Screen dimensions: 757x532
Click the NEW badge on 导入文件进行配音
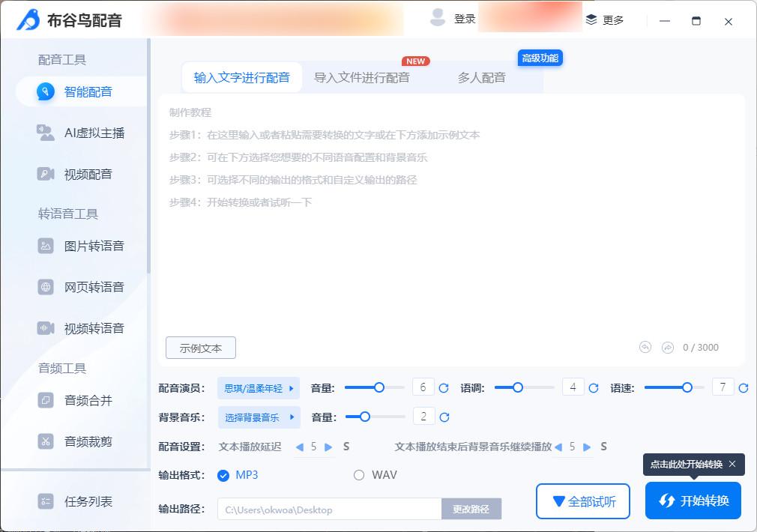pos(415,61)
